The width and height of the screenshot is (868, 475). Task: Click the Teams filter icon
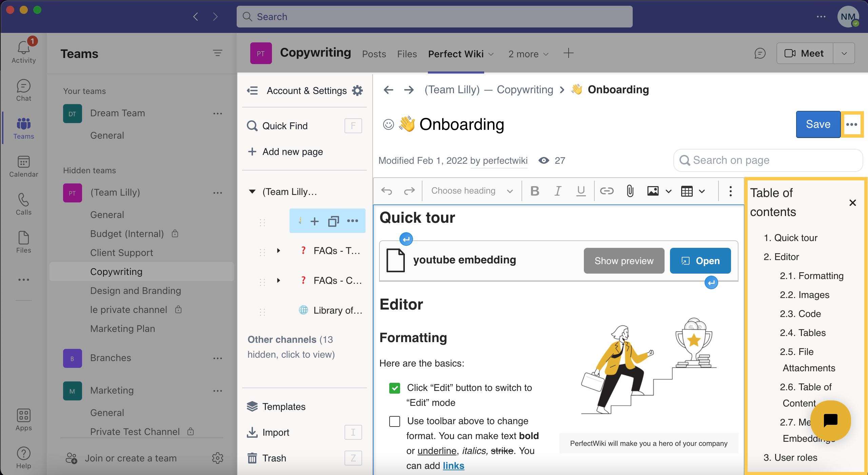(x=218, y=53)
